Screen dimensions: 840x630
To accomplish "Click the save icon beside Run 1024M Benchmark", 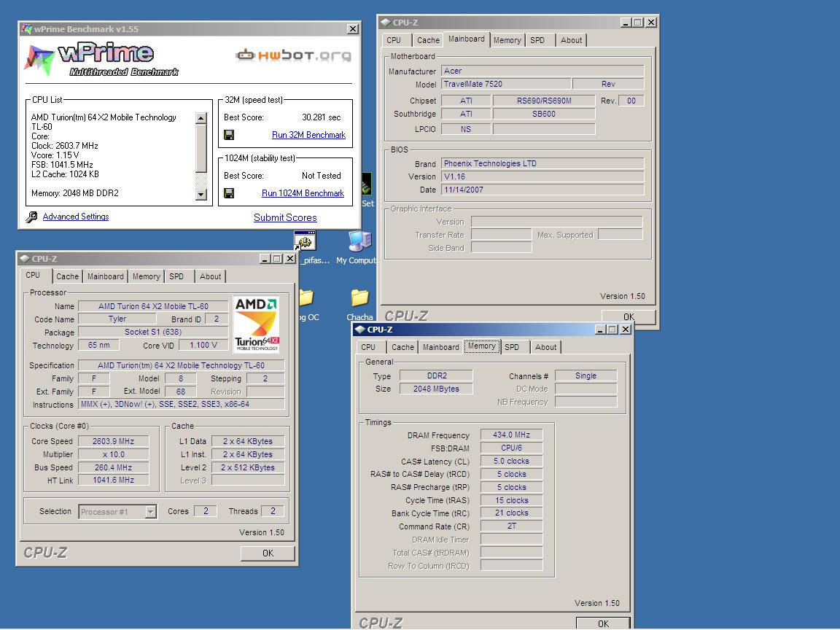I will [229, 193].
